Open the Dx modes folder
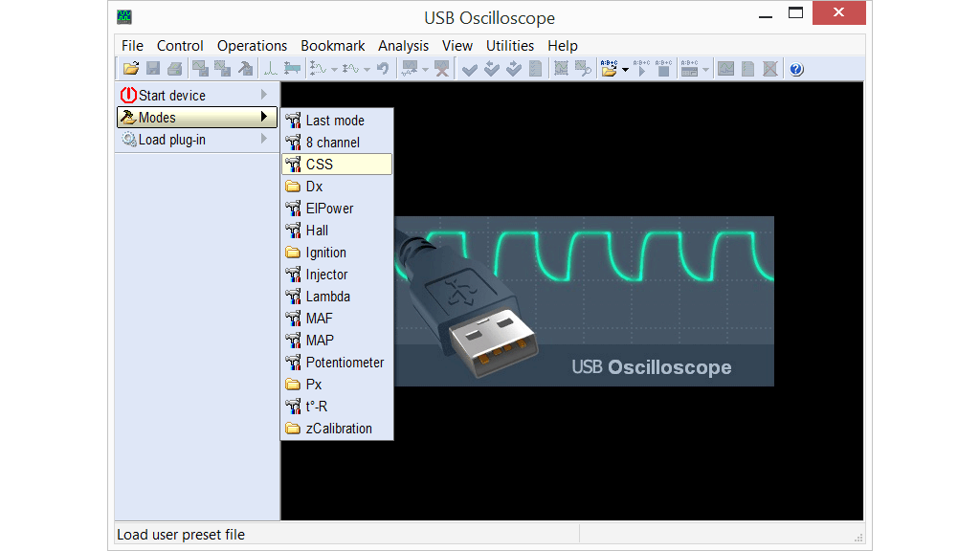This screenshot has width=980, height=551. (x=314, y=187)
